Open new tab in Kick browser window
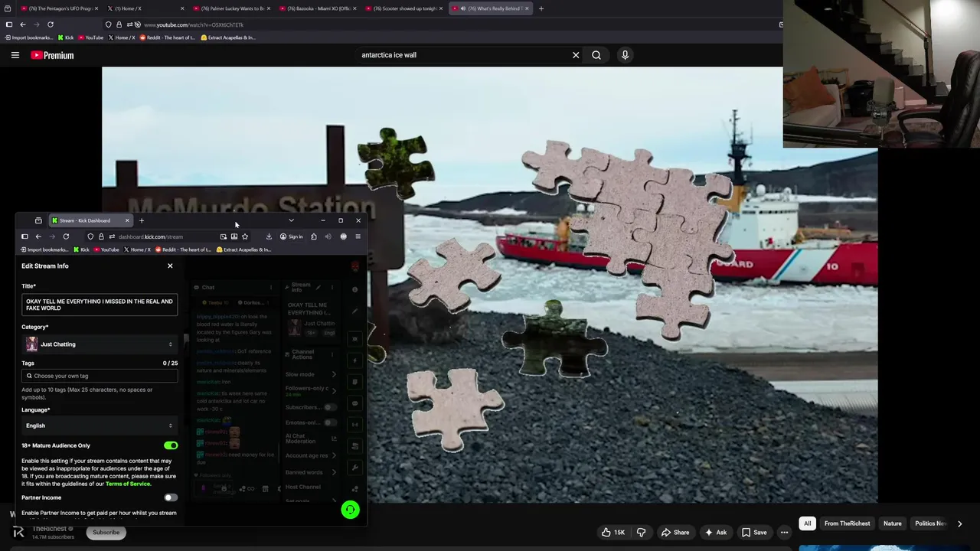Screen dimensions: 980x551 (x=141, y=220)
